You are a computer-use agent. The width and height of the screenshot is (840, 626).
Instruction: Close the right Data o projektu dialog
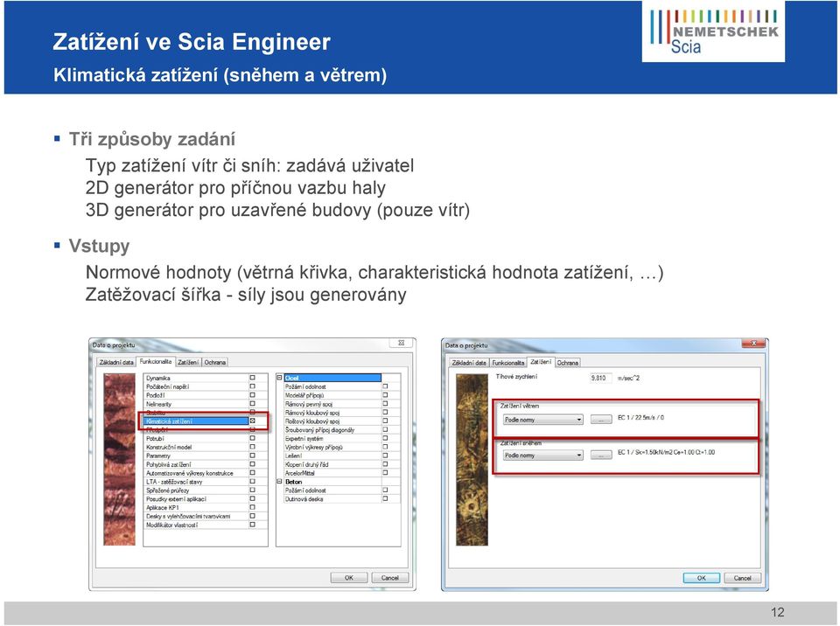753,344
